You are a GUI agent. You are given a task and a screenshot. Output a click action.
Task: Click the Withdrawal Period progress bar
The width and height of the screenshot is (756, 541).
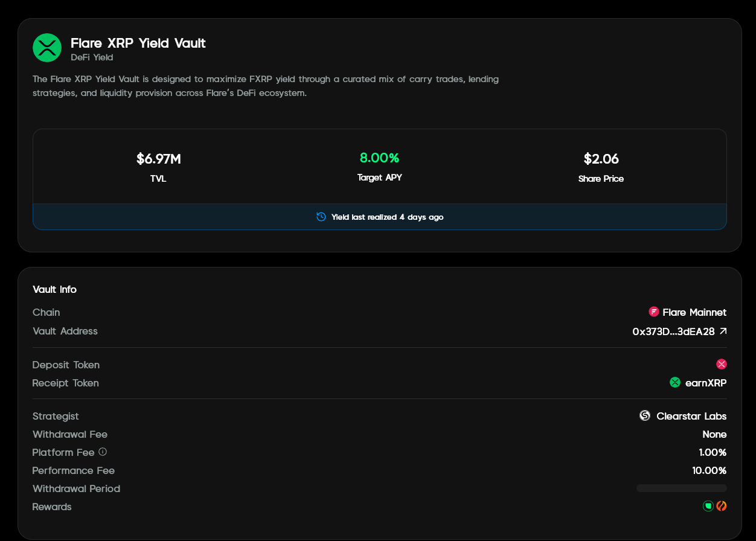click(681, 487)
